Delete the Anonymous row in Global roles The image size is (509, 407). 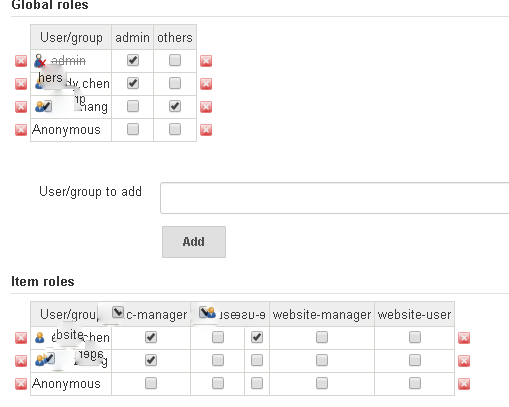click(x=21, y=130)
